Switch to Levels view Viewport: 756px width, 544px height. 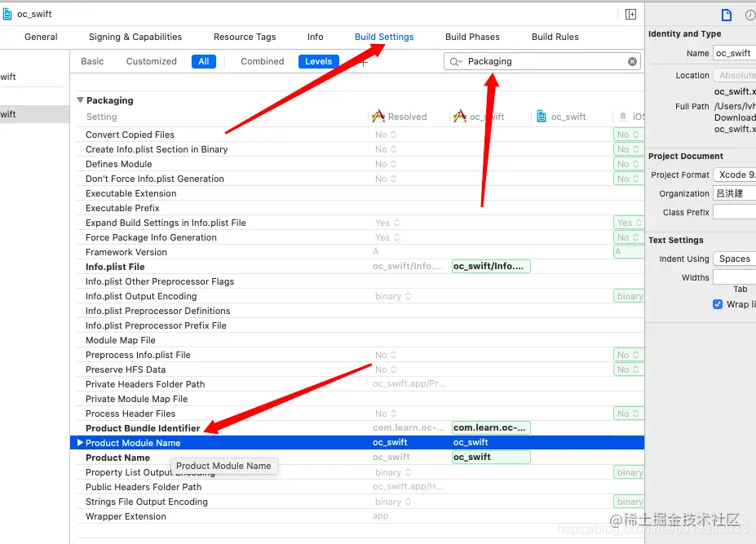[x=318, y=61]
